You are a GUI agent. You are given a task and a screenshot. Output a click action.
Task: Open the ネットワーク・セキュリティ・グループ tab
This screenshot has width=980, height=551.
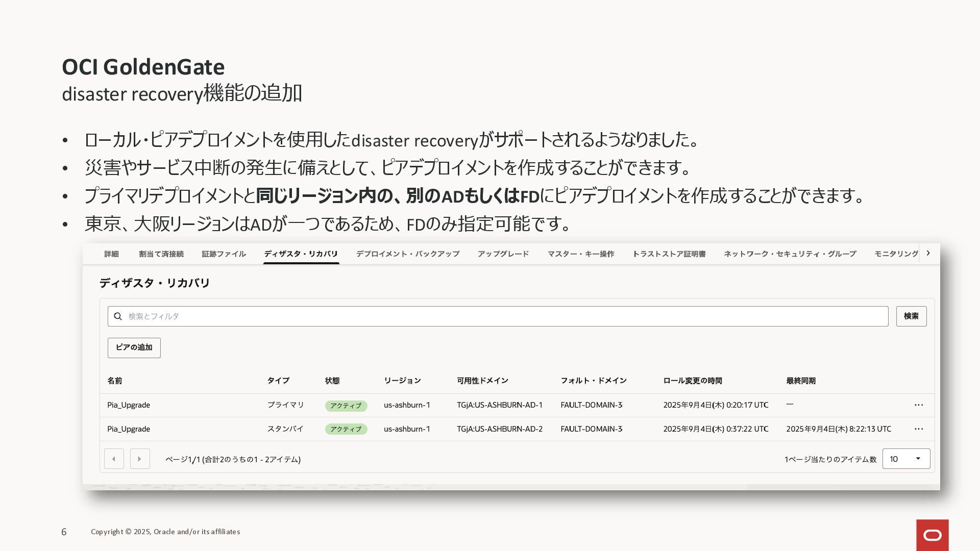click(790, 254)
